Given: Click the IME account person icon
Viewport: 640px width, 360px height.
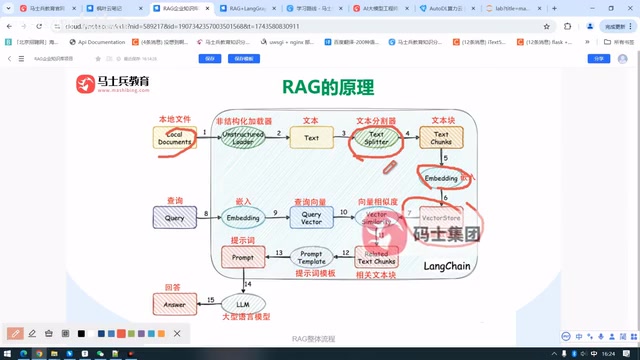Looking at the screenshot, I should (x=612, y=336).
